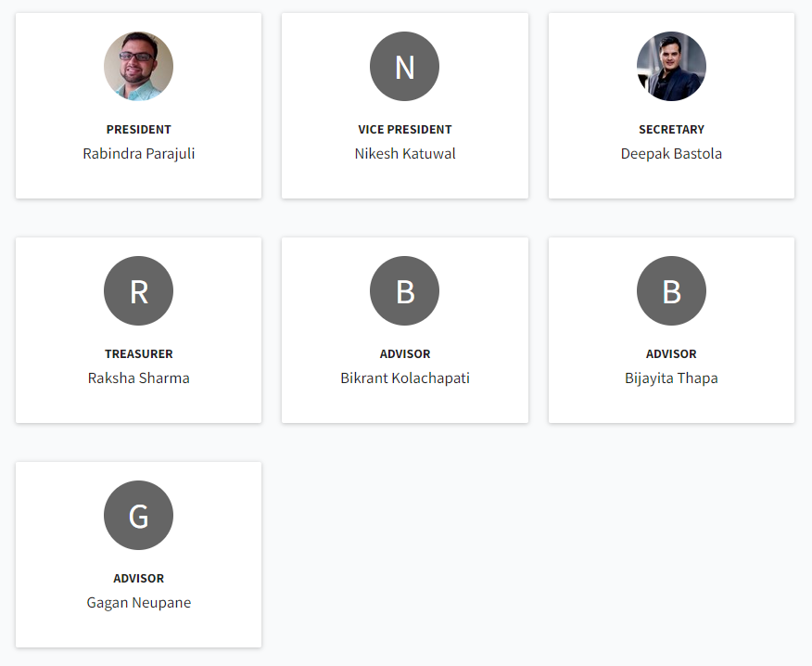Click the ADVISOR label above Bijayita Thapa
The image size is (812, 666).
pyautogui.click(x=671, y=354)
